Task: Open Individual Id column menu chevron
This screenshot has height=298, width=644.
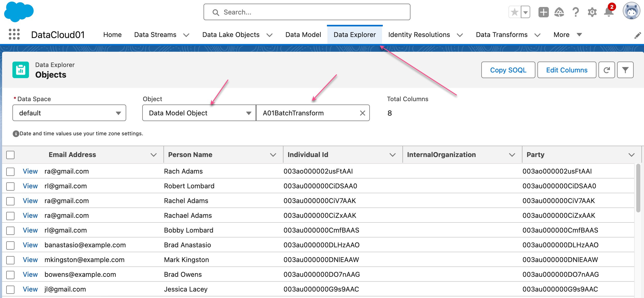Action: (x=393, y=155)
